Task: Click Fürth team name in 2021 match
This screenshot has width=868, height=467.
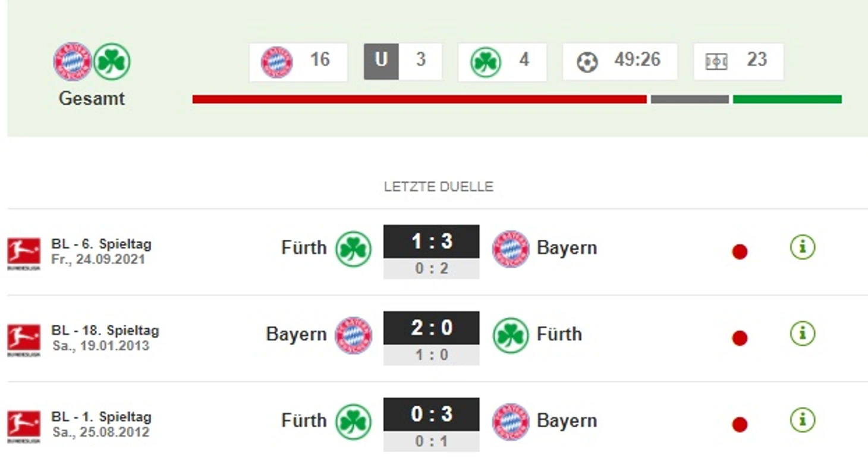Action: click(304, 247)
